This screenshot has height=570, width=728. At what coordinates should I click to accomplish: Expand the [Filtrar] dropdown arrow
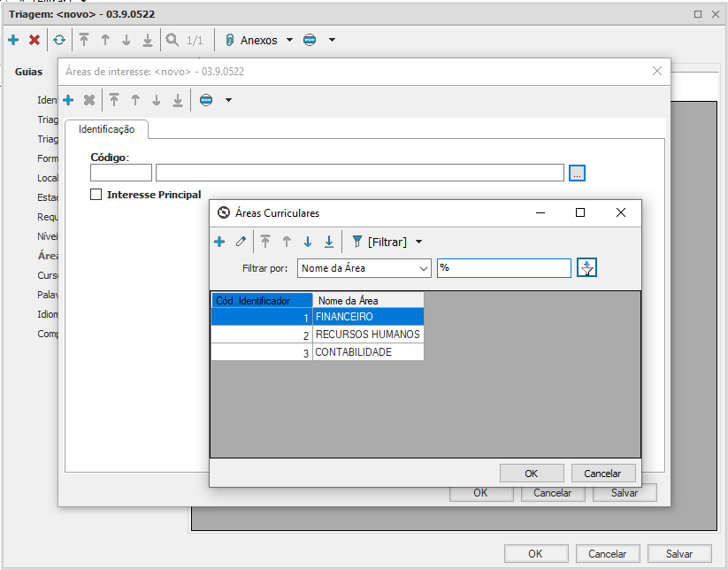pyautogui.click(x=418, y=242)
